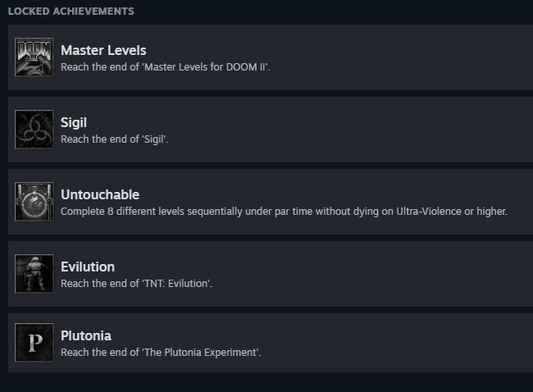Click the 'TNT: Evilution' description text
533x392 pixels.
coord(137,284)
